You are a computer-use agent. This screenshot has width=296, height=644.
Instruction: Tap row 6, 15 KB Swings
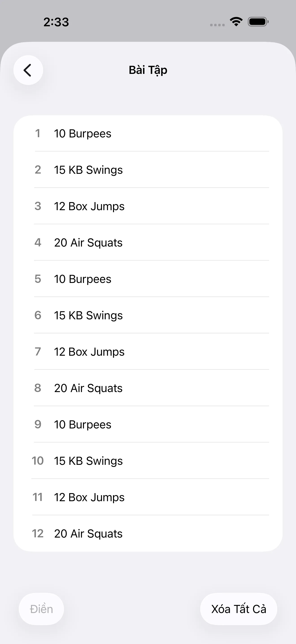[x=148, y=315]
